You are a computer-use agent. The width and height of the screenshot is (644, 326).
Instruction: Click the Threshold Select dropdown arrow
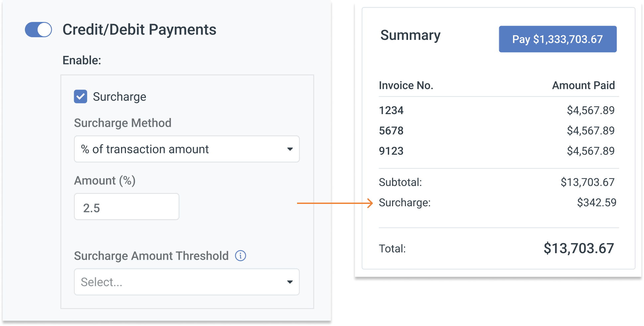(x=290, y=282)
